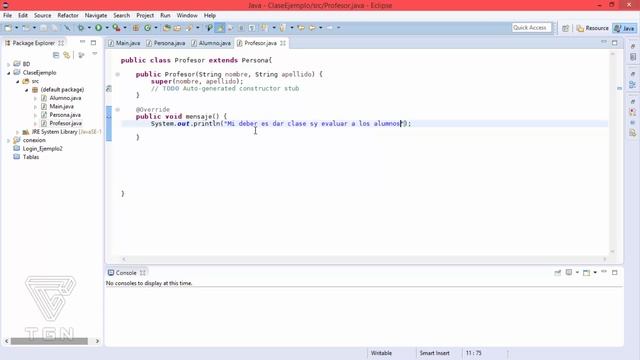Image resolution: width=640 pixels, height=360 pixels.
Task: Click the Display Selected Console icon
Action: pyautogui.click(x=569, y=273)
